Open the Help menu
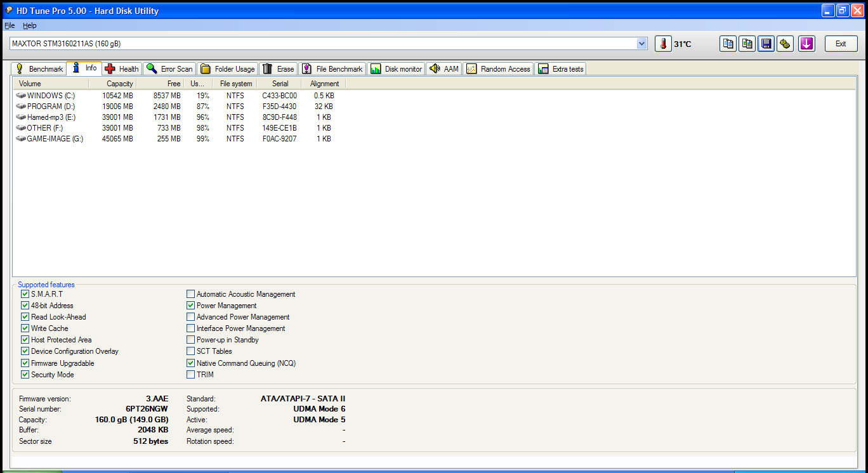Image resolution: width=868 pixels, height=473 pixels. [30, 25]
